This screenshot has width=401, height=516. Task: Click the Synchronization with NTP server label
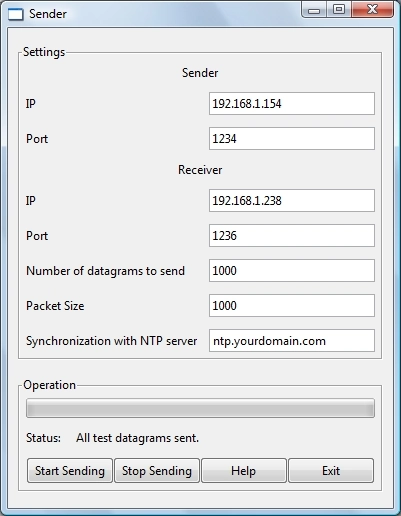tap(112, 341)
